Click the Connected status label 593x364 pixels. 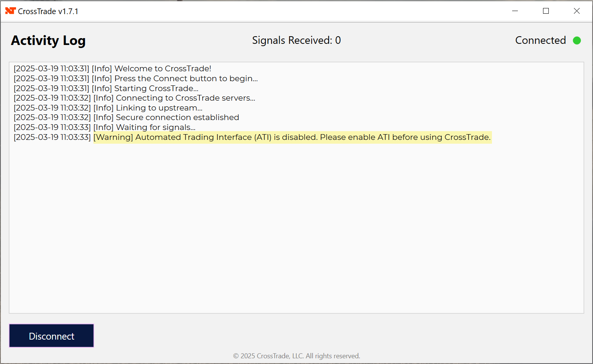pos(540,40)
